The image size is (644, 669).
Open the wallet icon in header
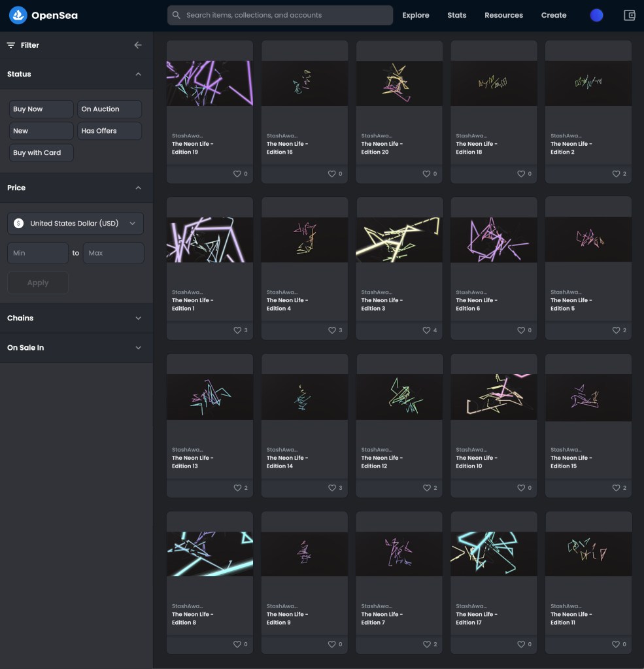(x=630, y=15)
